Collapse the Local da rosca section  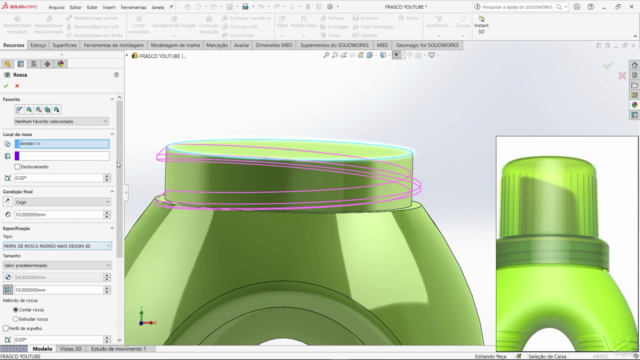(112, 134)
